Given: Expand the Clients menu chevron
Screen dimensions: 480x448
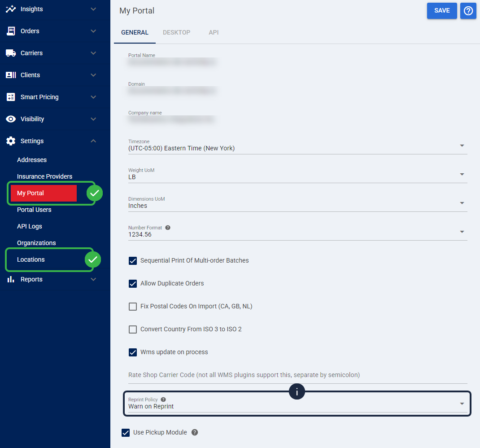Looking at the screenshot, I should coord(93,75).
